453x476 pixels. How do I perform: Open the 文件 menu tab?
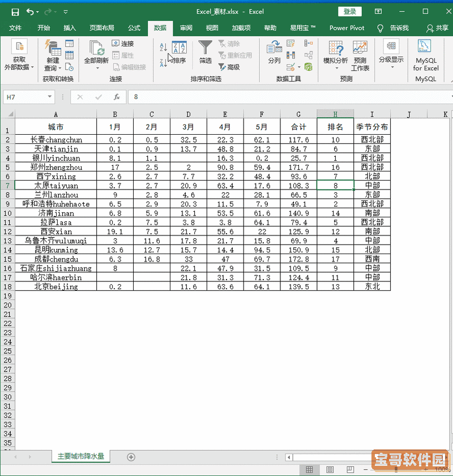point(15,28)
